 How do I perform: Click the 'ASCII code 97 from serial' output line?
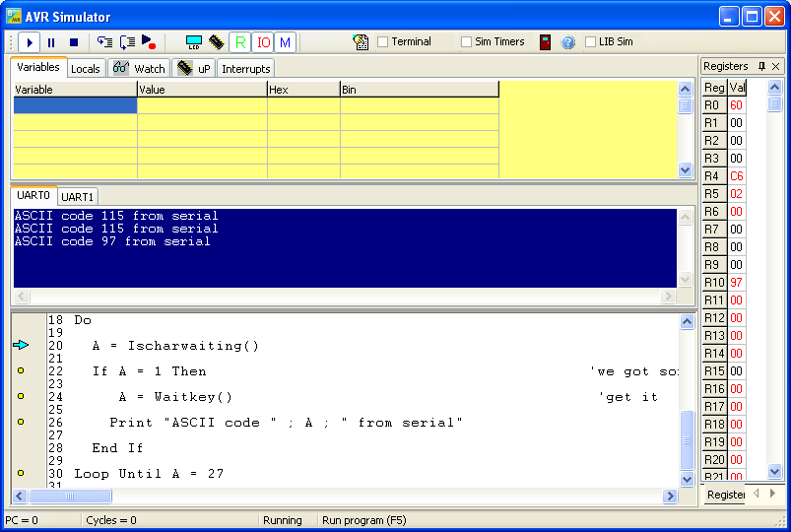click(112, 241)
